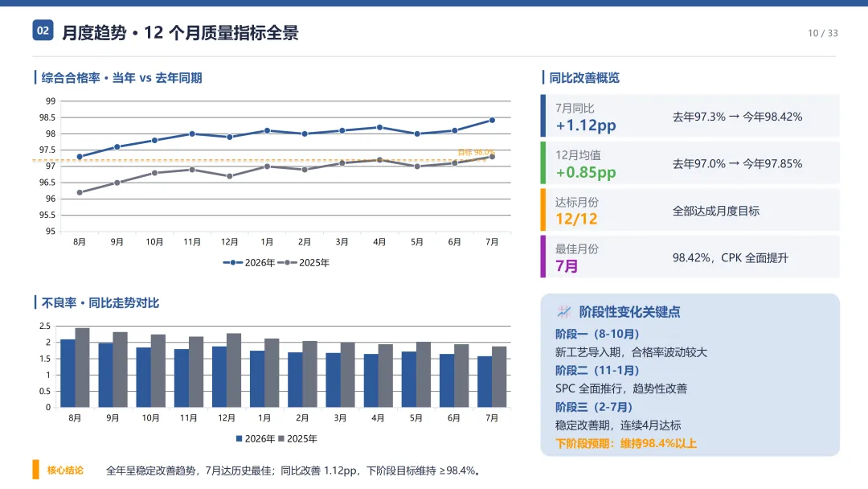Click the 3月 x-axis label on bar chart
Image resolution: width=868 pixels, height=489 pixels.
(340, 418)
